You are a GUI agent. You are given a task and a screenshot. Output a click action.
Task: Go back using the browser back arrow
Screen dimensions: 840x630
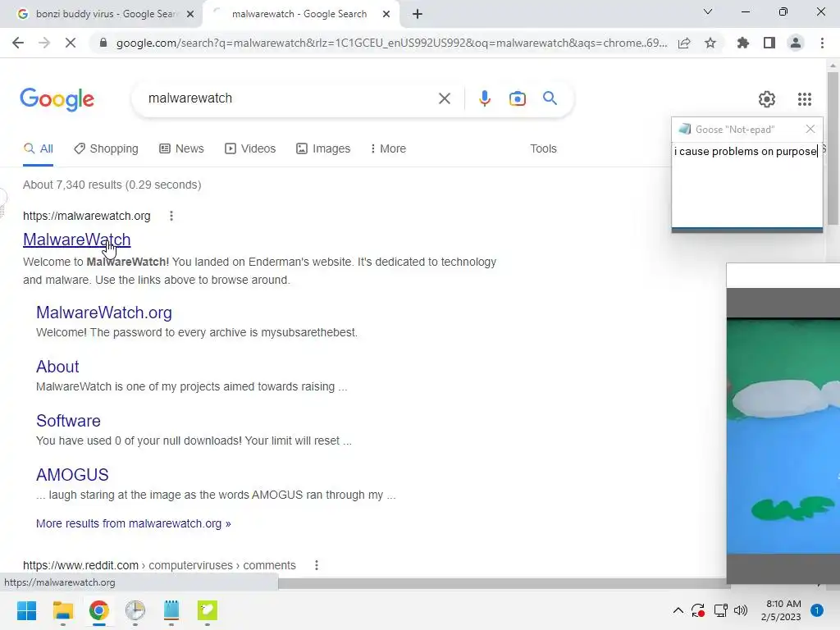coord(18,43)
